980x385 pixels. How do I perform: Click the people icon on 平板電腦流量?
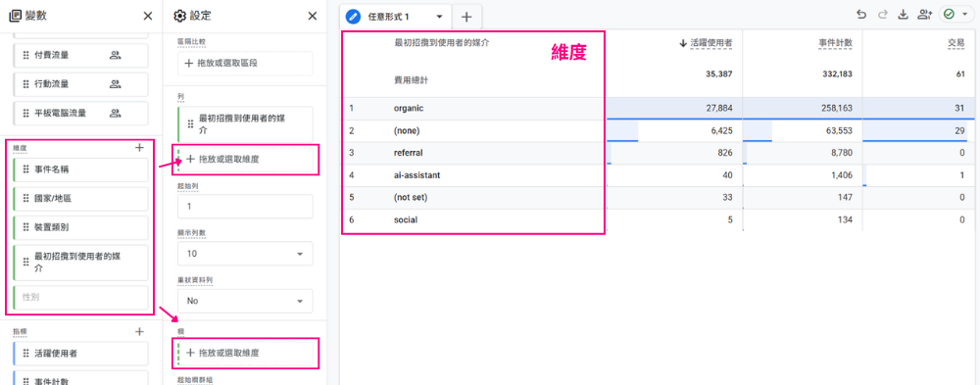click(x=115, y=113)
